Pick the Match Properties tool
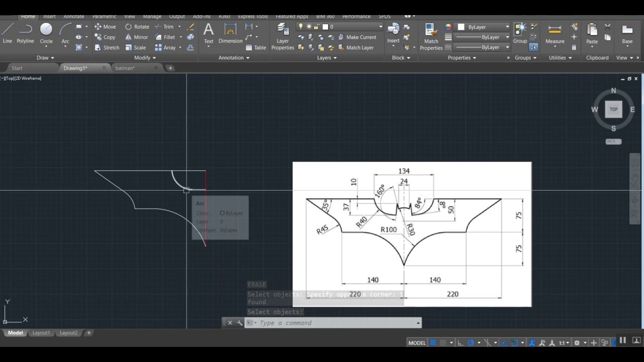Screen dimensions: 644x362 pos(431,36)
